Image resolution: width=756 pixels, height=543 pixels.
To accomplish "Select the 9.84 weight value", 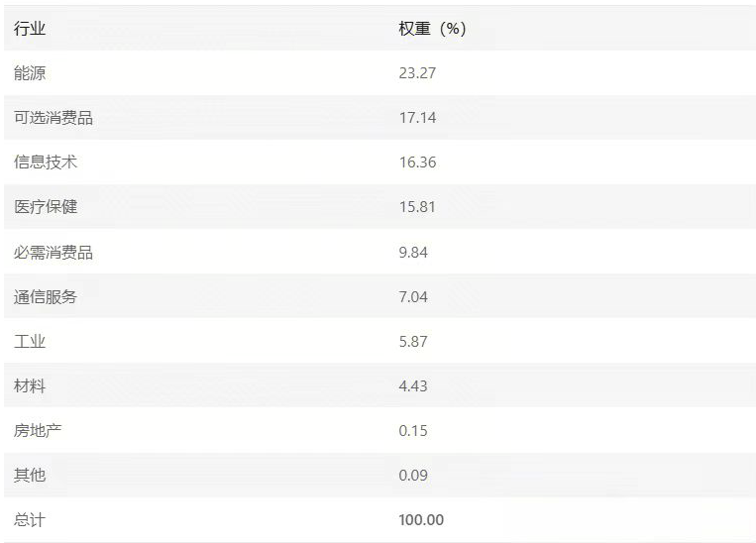I will (413, 253).
